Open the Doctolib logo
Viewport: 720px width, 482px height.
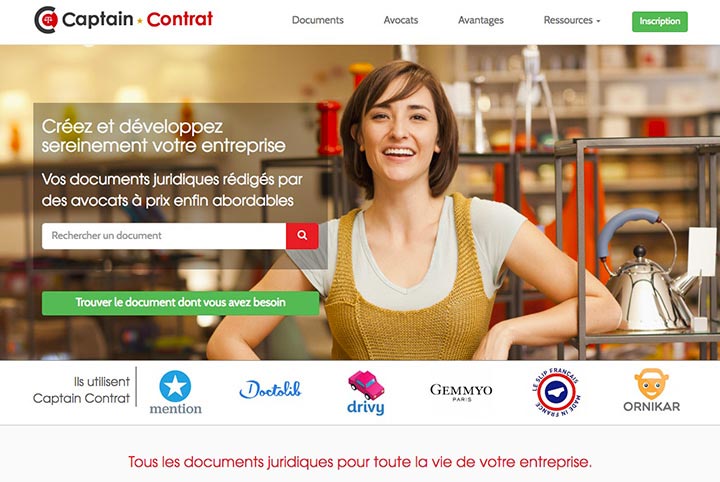pos(270,390)
